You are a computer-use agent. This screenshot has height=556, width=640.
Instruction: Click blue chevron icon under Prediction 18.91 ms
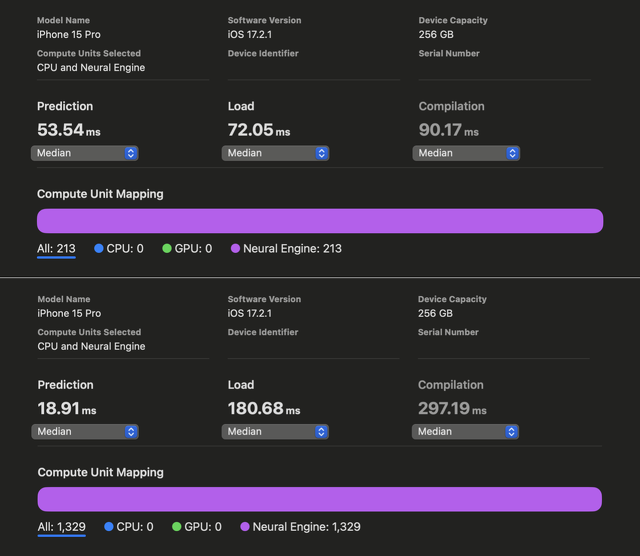tap(131, 432)
